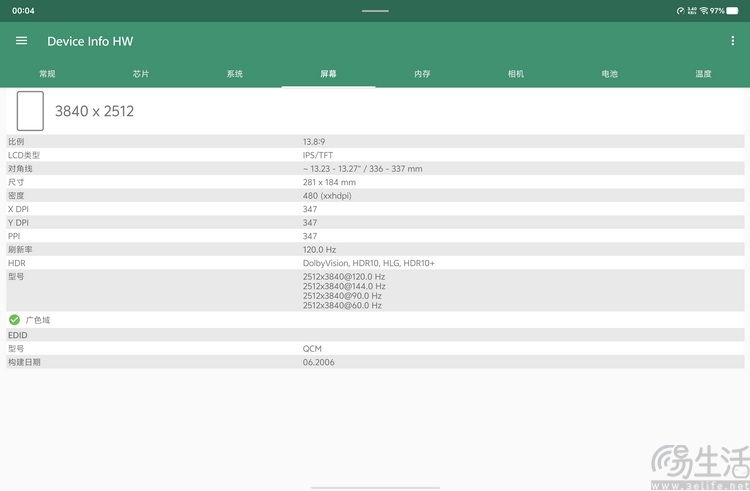Image resolution: width=750 pixels, height=491 pixels.
Task: Tap the device screen outline icon
Action: (30, 111)
